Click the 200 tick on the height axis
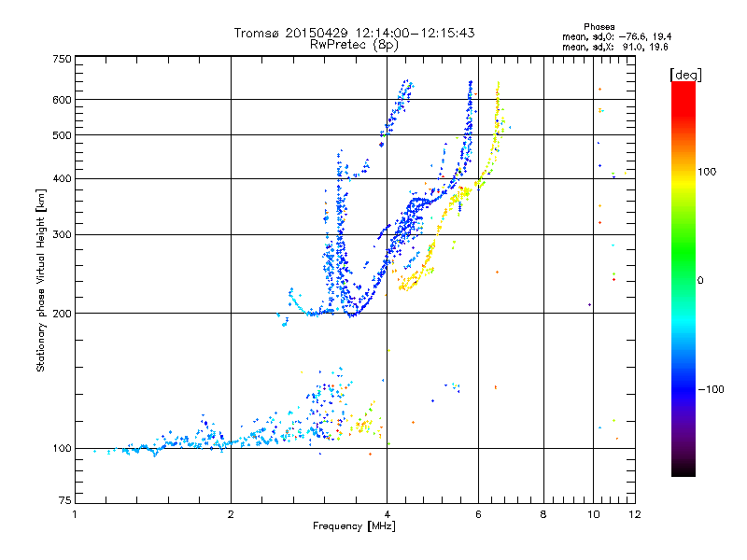Image resolution: width=747 pixels, height=560 pixels. [x=62, y=313]
